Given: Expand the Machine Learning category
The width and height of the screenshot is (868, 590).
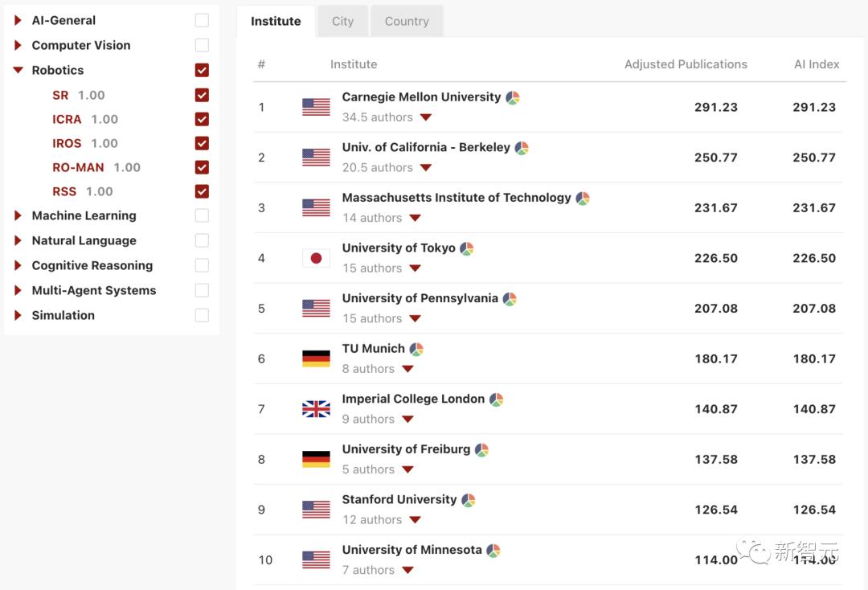Looking at the screenshot, I should (x=18, y=215).
